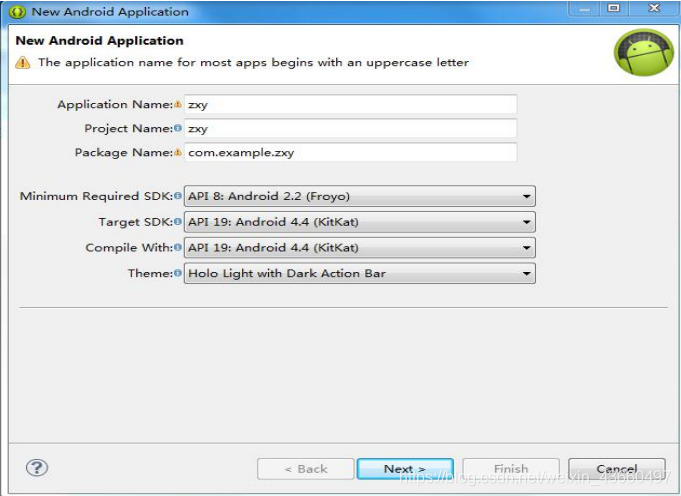This screenshot has height=496, width=681.
Task: Click the warning icon beside Application Name
Action: pos(178,104)
